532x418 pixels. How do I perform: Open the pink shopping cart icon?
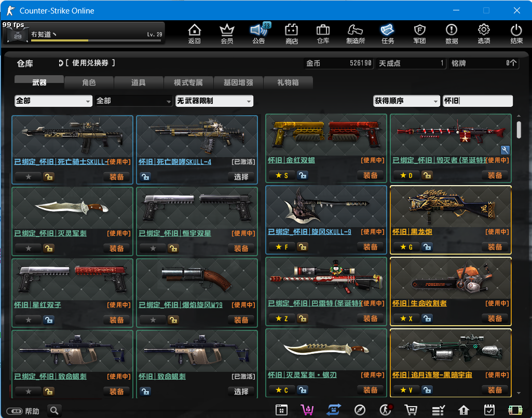click(x=307, y=410)
